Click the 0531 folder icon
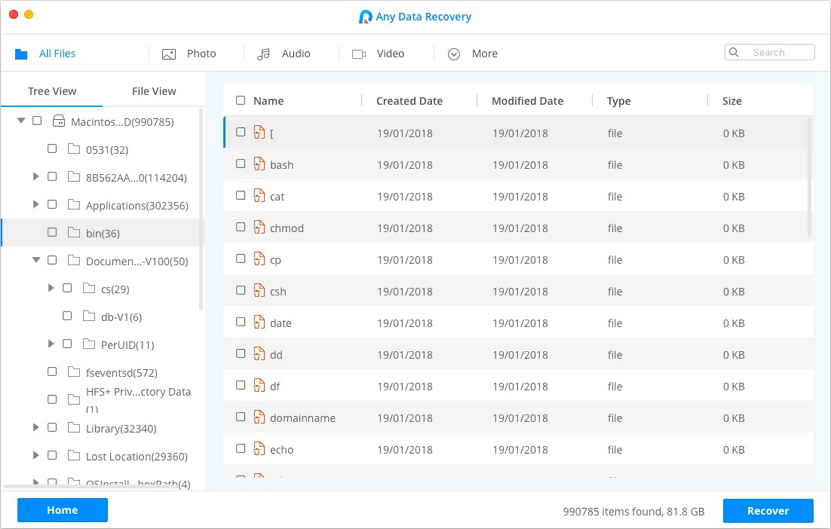The image size is (831, 529). click(74, 148)
